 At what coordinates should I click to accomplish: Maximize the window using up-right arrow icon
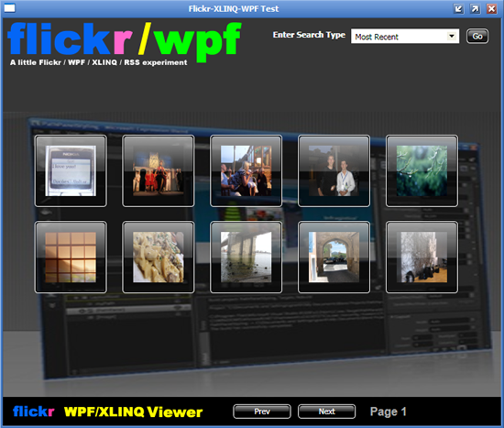(475, 8)
